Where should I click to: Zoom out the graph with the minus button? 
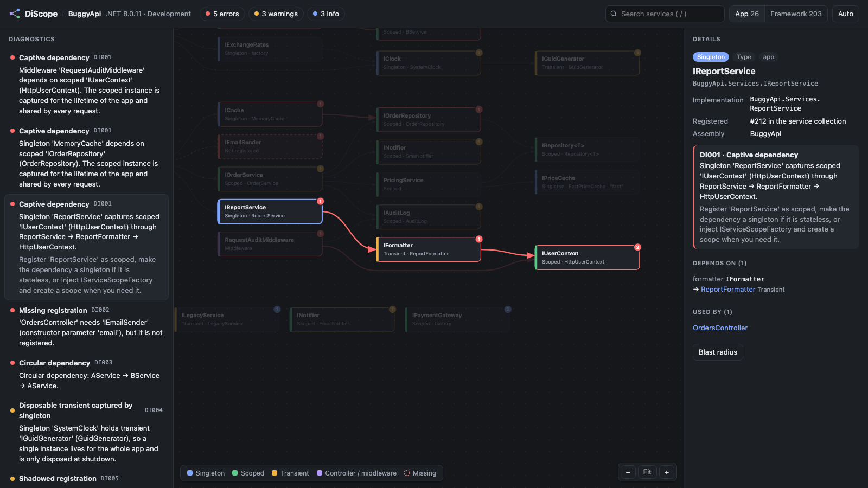pos(628,472)
